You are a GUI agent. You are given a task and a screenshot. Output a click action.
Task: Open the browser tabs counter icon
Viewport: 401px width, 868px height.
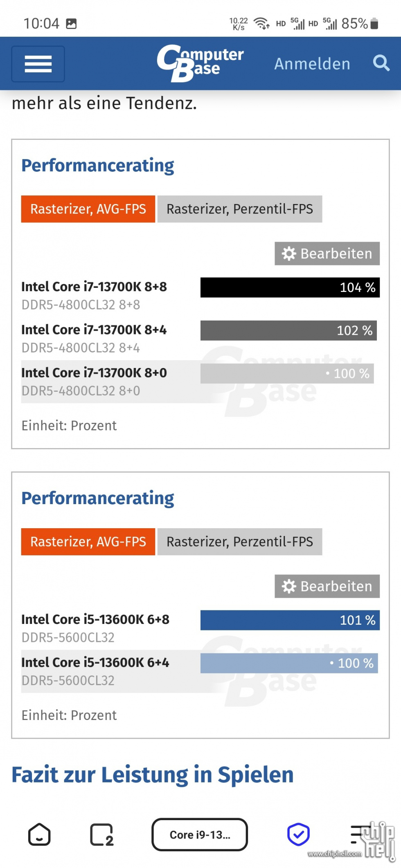101,835
